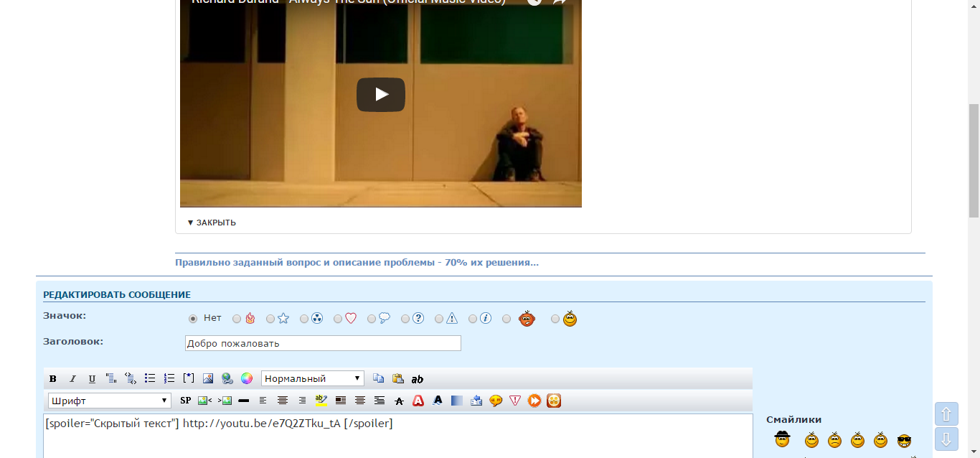Insert a quote block with quotation icon
The width and height of the screenshot is (980, 458).
coord(111,378)
